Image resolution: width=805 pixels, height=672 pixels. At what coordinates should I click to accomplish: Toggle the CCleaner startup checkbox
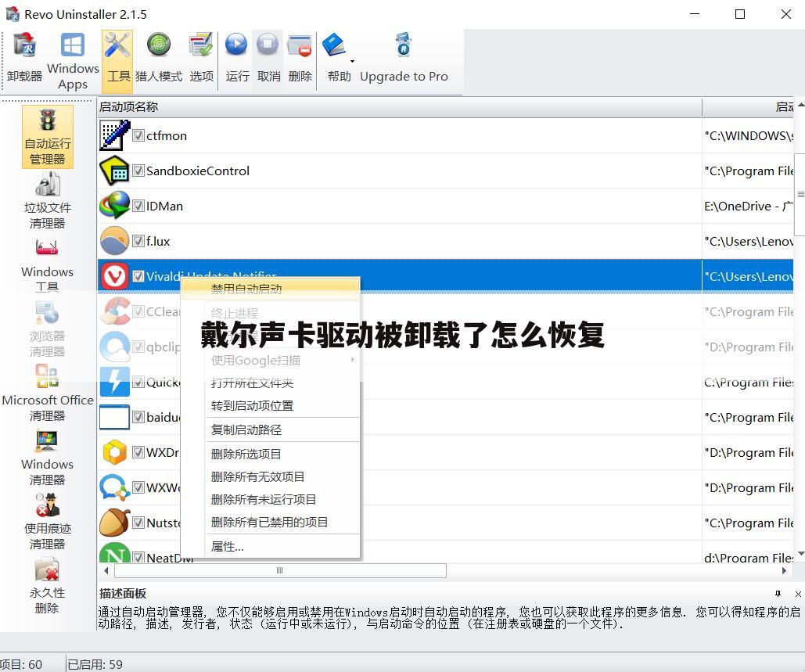click(x=138, y=311)
